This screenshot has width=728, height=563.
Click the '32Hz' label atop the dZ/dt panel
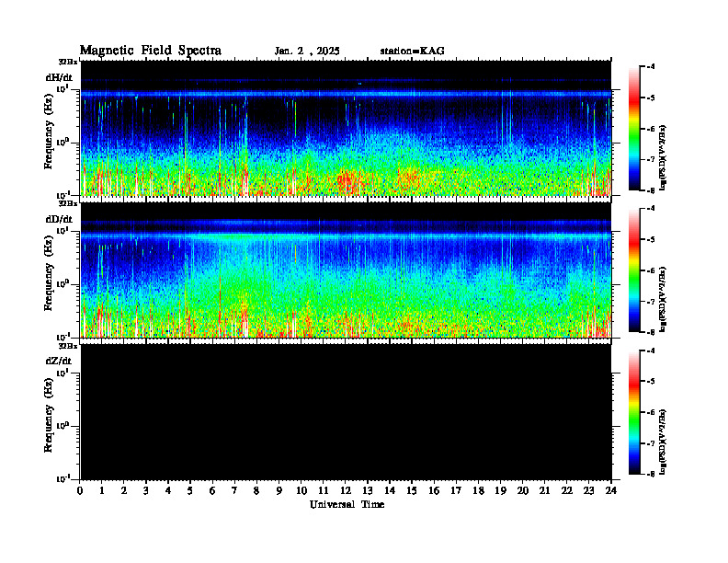(68, 346)
